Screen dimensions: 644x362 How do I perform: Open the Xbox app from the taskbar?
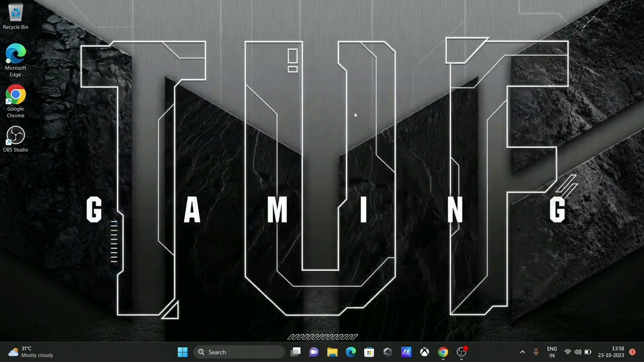click(425, 352)
